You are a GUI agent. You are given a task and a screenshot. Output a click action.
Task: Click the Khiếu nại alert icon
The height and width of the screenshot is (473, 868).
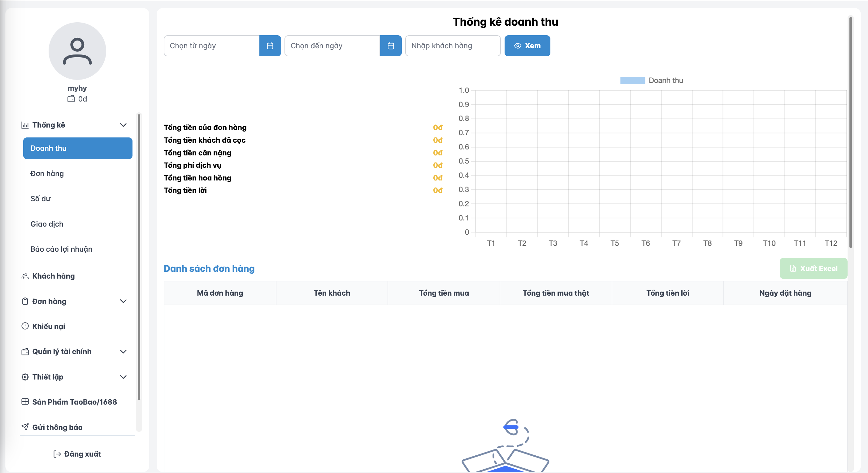(x=25, y=326)
